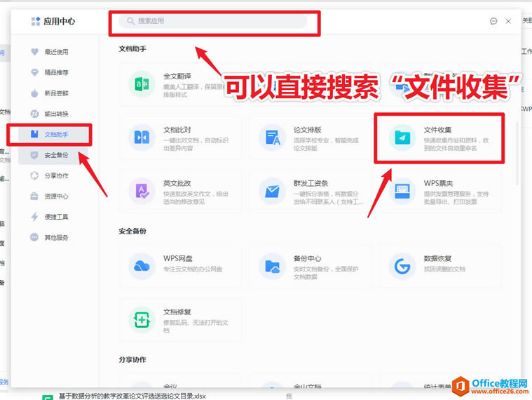Click the diamond icon beside 精品推荐
The height and width of the screenshot is (400, 532).
(x=34, y=72)
